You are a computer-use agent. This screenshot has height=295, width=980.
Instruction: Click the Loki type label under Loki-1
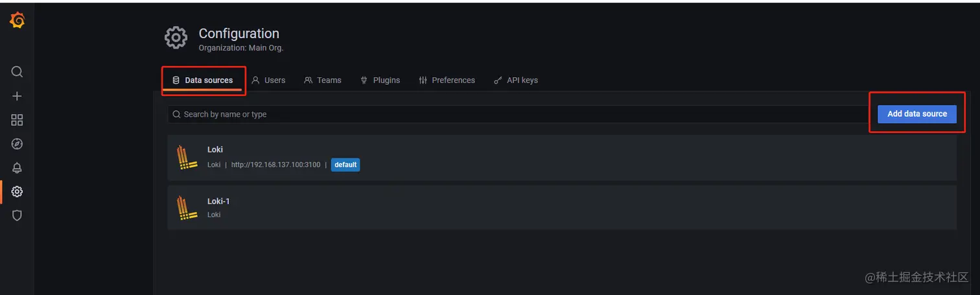pyautogui.click(x=214, y=215)
